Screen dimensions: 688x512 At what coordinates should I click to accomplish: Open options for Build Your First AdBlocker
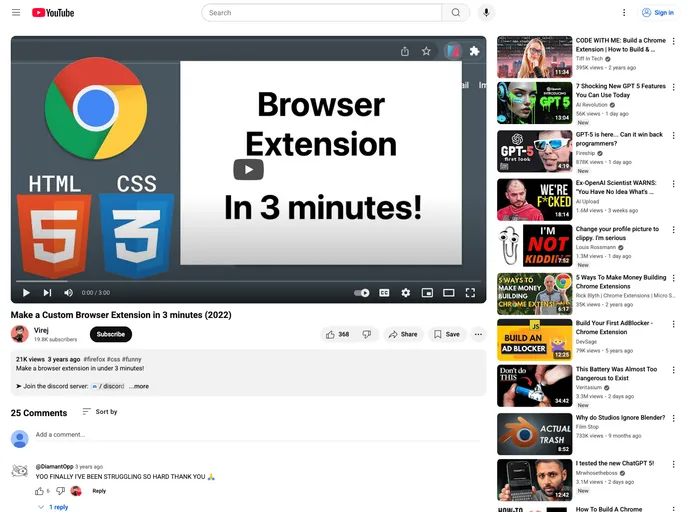(x=674, y=324)
